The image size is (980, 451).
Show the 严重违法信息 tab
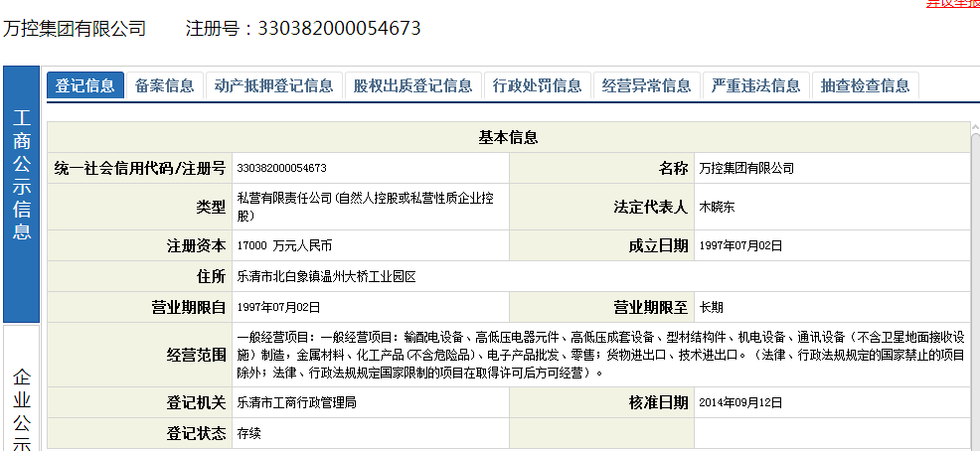[756, 85]
